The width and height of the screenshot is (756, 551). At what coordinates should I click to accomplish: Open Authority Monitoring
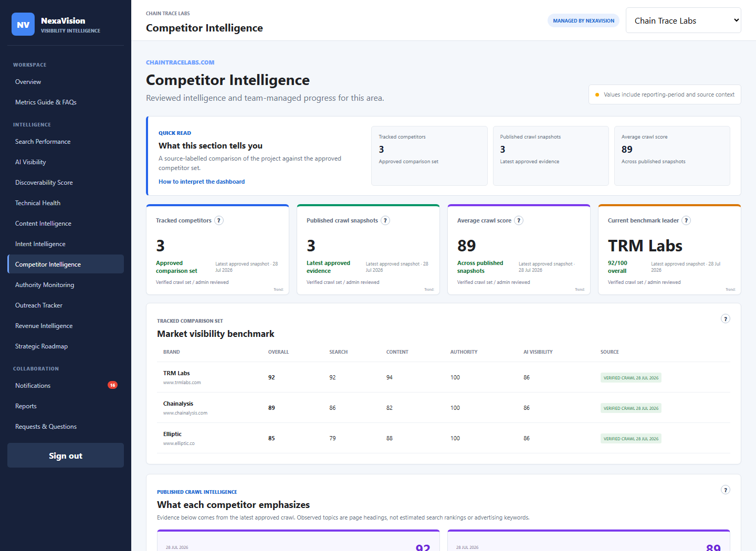(66, 285)
